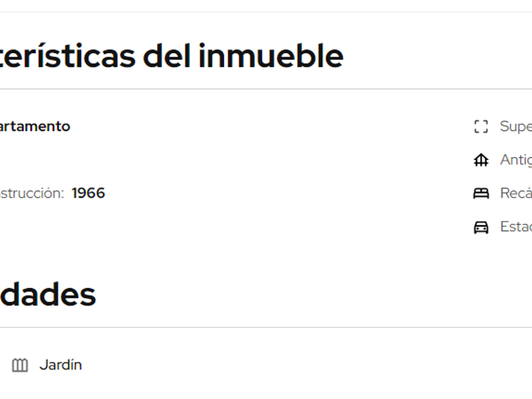The image size is (532, 399).
Task: Click the bedrooms bed icon
Action: (481, 194)
